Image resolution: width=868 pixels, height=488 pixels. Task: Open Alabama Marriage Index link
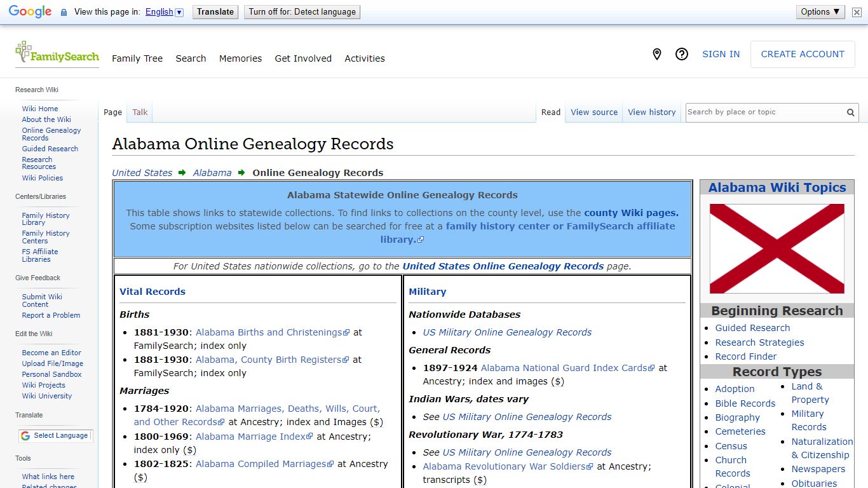click(x=254, y=437)
